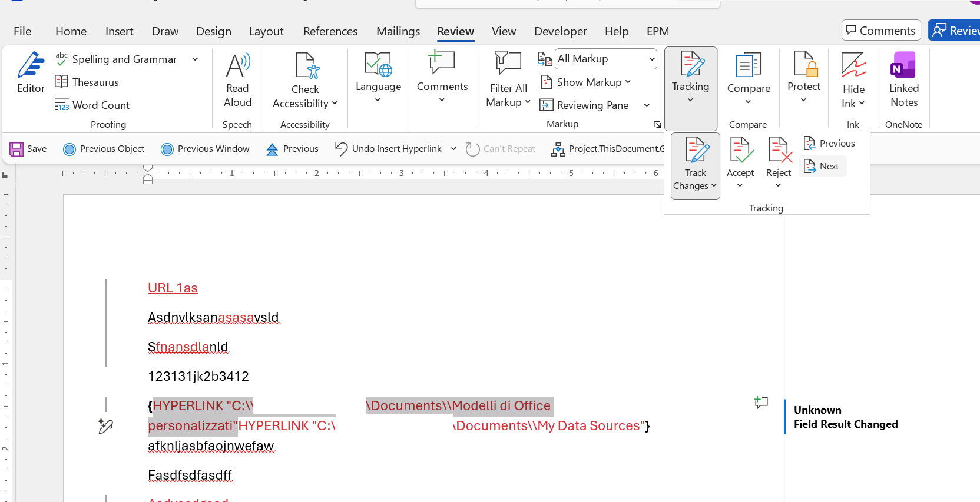The width and height of the screenshot is (980, 502).
Task: Select the Field Result Changed revision balloon
Action: tap(846, 417)
